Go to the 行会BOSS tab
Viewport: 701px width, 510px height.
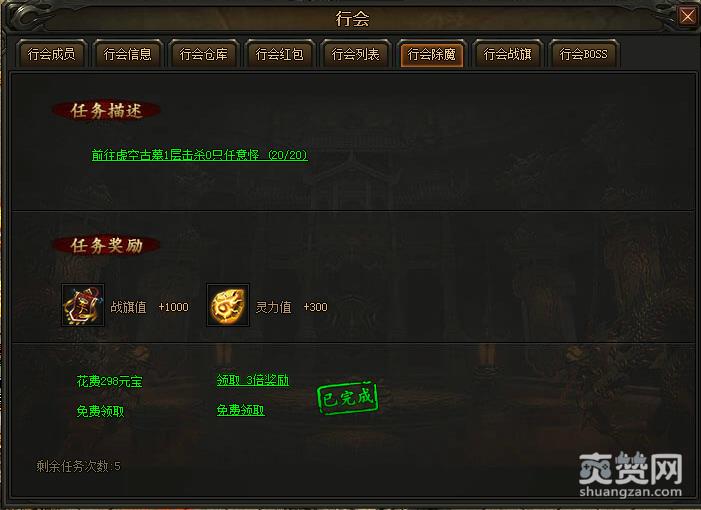pyautogui.click(x=583, y=54)
